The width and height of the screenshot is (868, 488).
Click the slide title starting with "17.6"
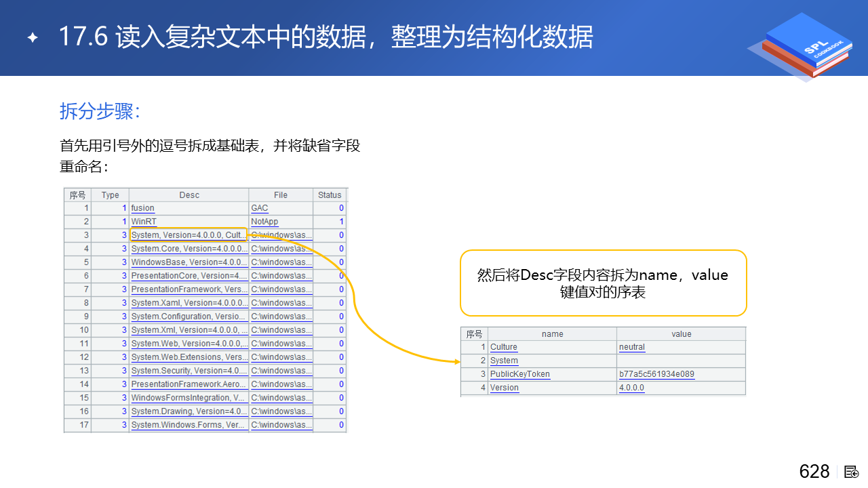(x=325, y=37)
